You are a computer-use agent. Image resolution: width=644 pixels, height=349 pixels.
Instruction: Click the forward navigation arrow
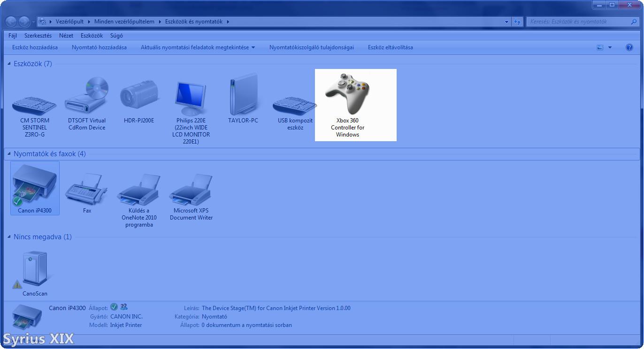[x=24, y=22]
